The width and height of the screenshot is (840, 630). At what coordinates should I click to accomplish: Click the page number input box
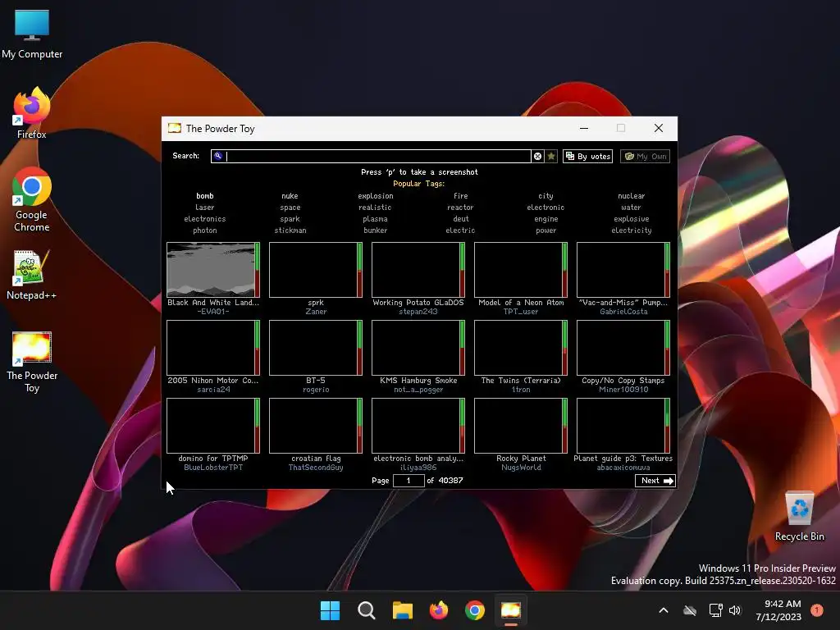click(409, 481)
